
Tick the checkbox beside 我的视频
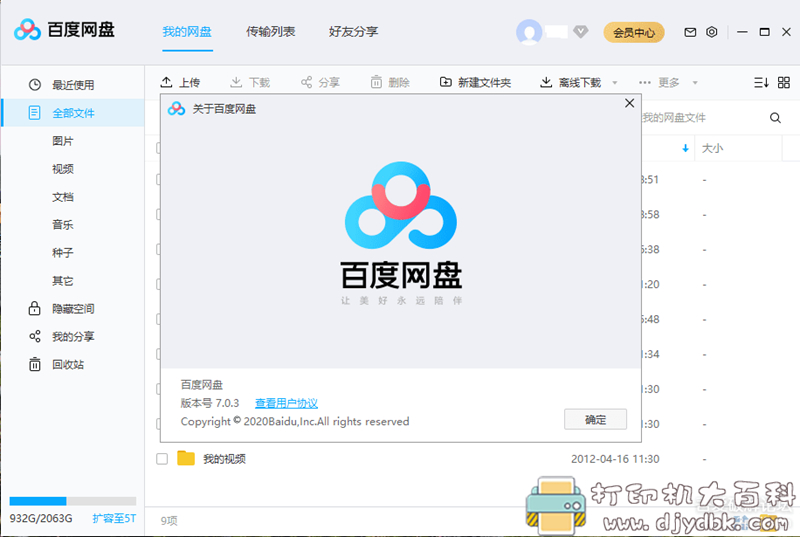pos(162,458)
